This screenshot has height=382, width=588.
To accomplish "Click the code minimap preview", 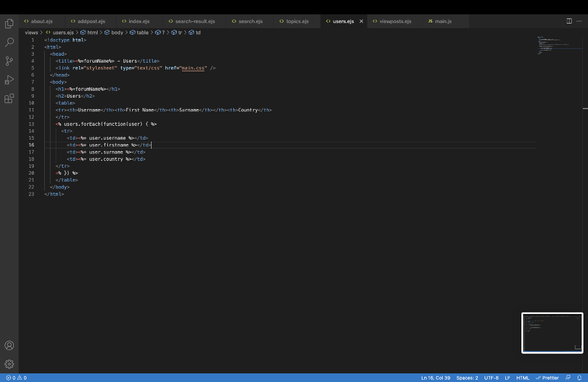I will click(x=553, y=45).
